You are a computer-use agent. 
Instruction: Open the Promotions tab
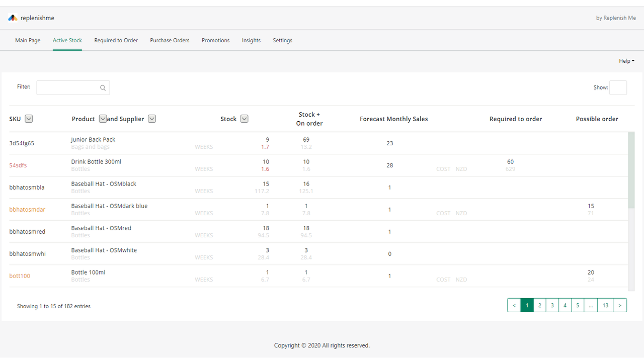click(x=215, y=40)
